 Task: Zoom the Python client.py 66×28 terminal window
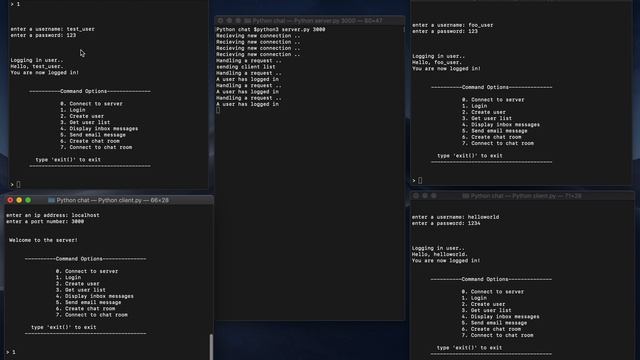[x=28, y=200]
